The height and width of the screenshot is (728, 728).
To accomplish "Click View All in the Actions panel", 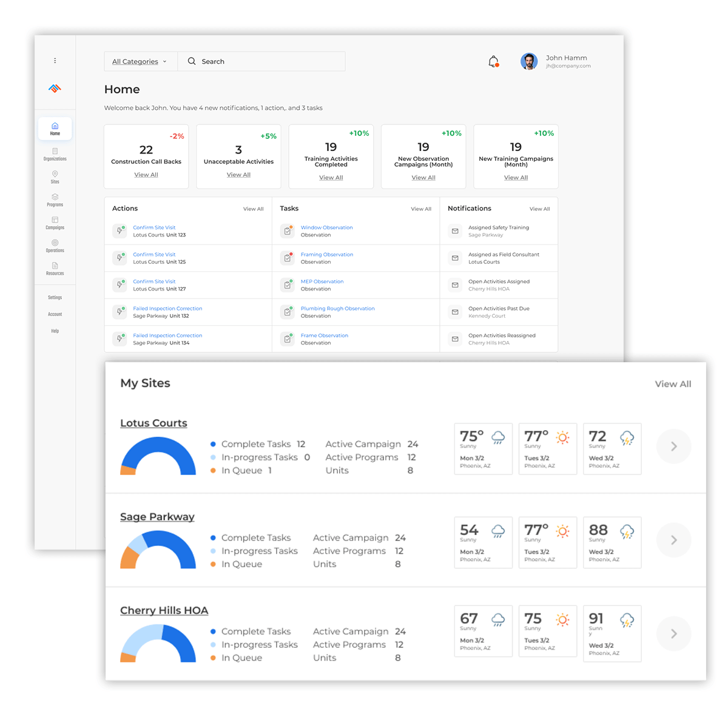I will (254, 209).
